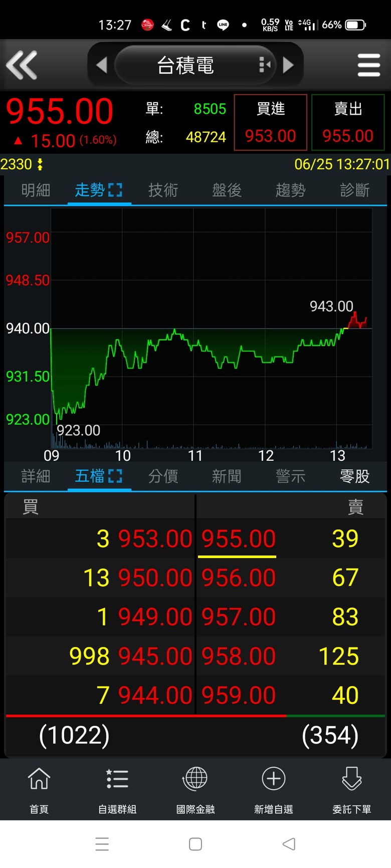Screen dimensions: 391x868
Task: Tap the single volume 8505
Action: 210,109
